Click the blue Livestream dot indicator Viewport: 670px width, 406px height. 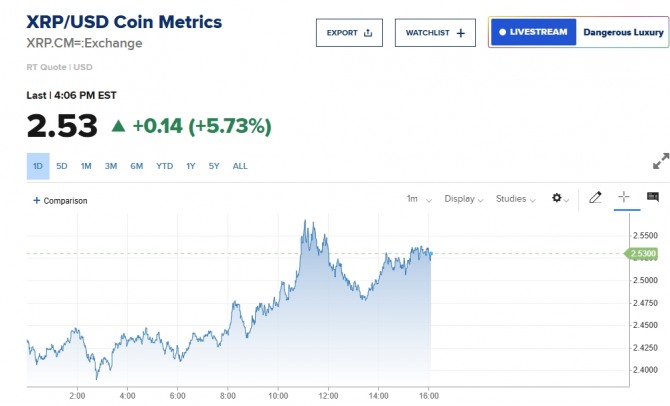click(x=501, y=32)
